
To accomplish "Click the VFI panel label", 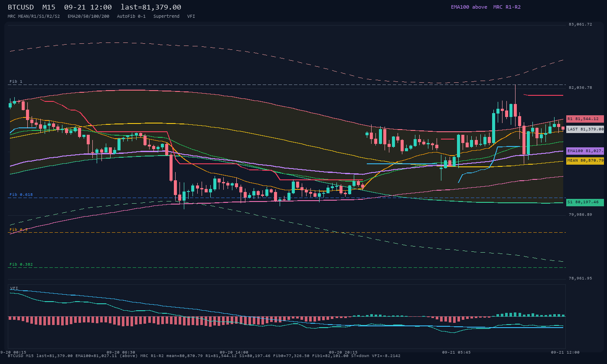I will point(14,288).
